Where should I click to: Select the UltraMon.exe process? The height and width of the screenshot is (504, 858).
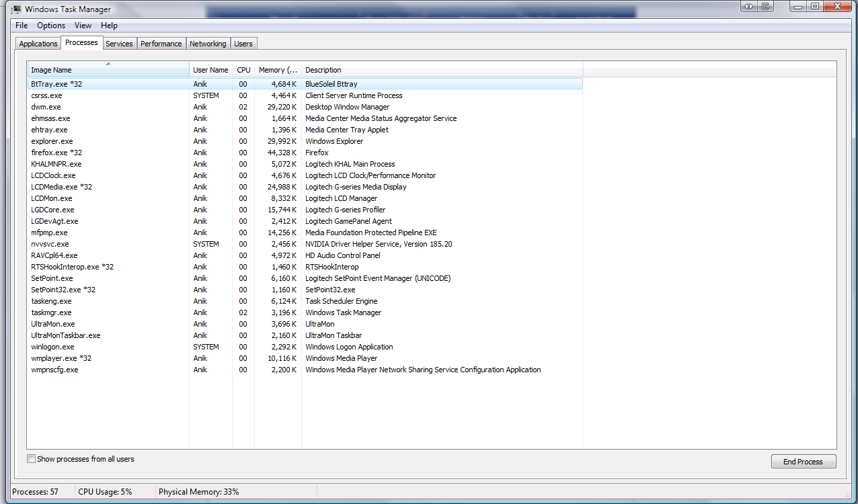tap(305, 324)
